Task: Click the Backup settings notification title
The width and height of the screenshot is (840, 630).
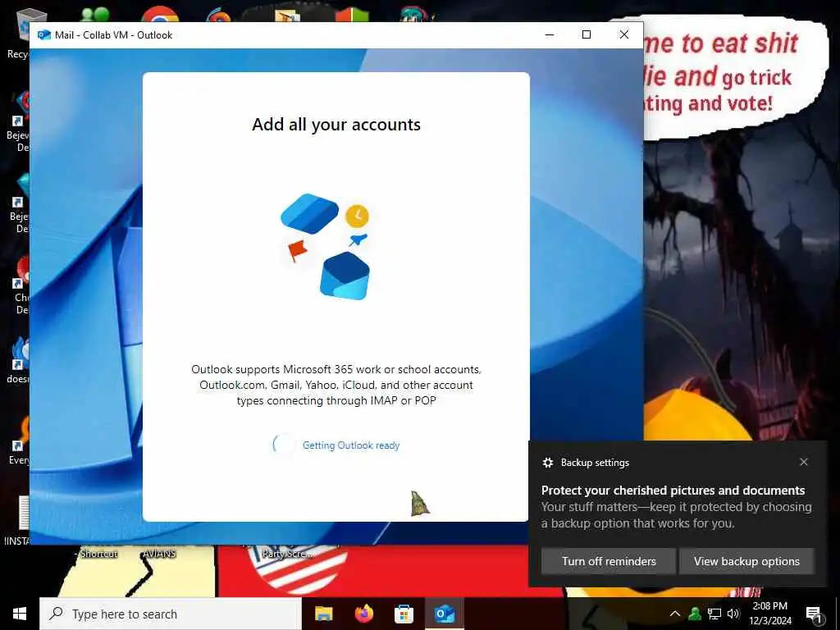Action: [595, 463]
